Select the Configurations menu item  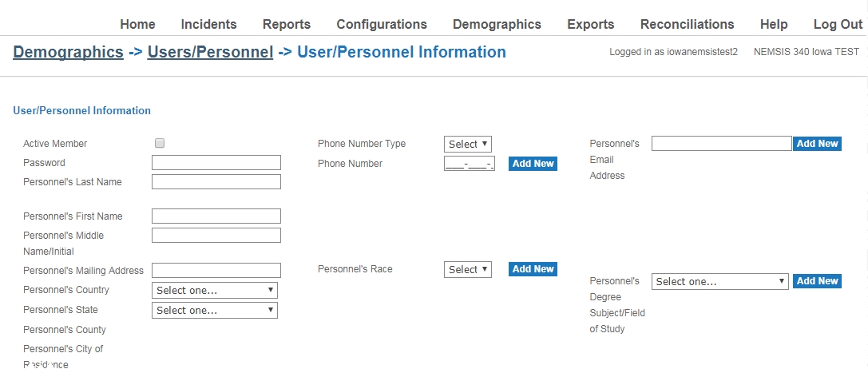pos(382,24)
